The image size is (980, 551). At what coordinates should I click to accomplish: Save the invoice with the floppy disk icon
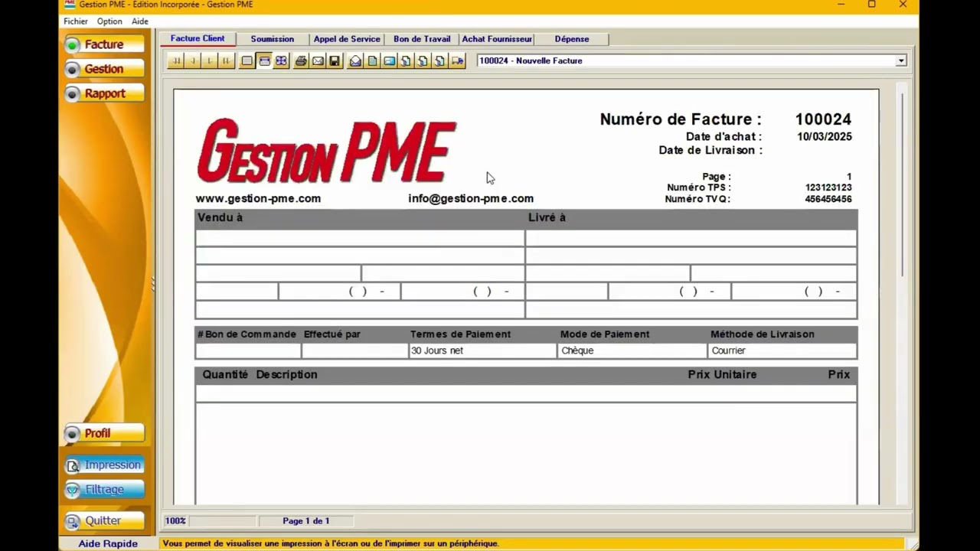[x=335, y=61]
